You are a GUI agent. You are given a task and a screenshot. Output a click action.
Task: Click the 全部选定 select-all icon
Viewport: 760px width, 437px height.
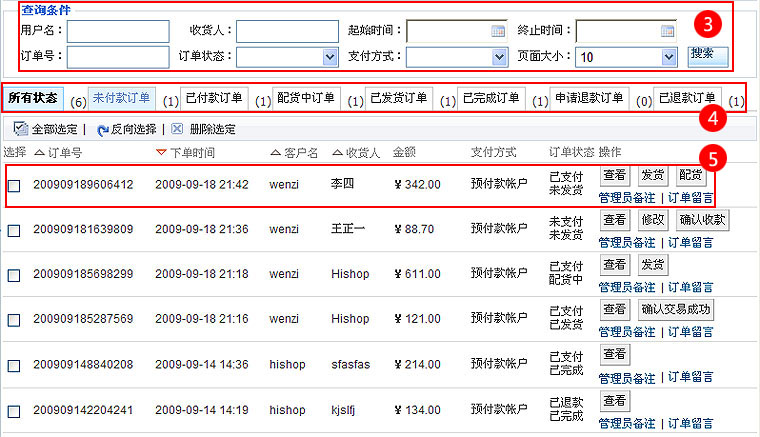[20, 128]
